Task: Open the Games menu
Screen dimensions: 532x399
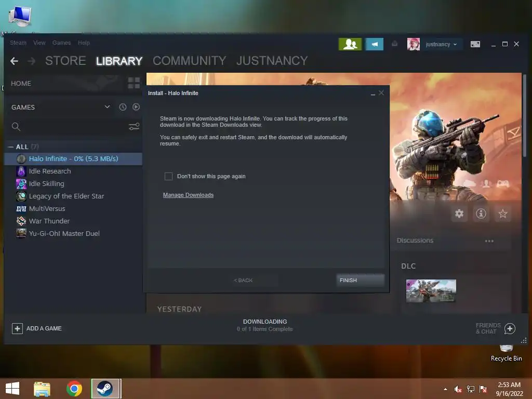Action: point(61,43)
